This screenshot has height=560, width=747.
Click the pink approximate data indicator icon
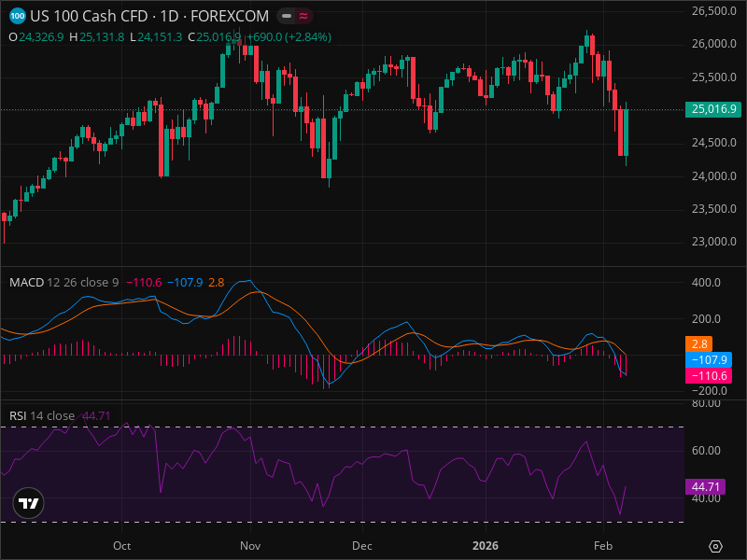click(x=303, y=16)
